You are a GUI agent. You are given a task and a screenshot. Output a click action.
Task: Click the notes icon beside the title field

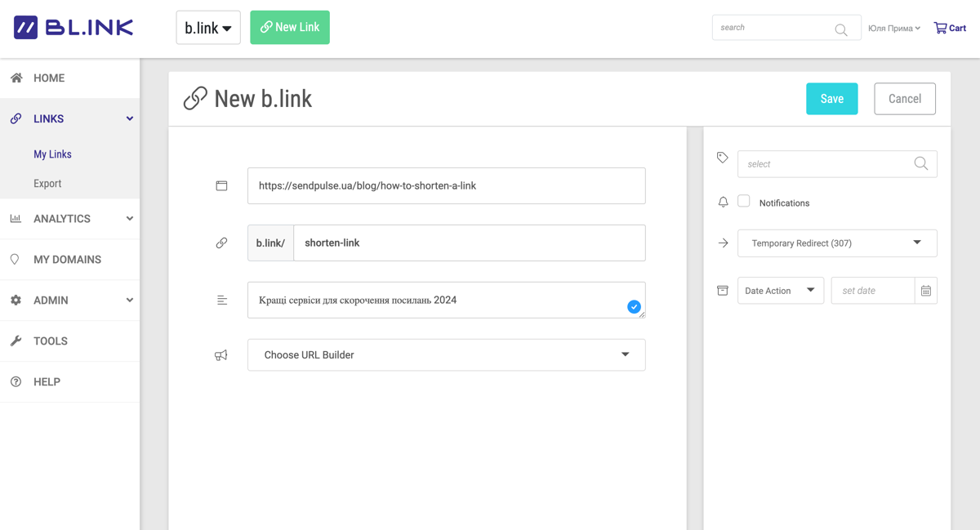tap(221, 299)
